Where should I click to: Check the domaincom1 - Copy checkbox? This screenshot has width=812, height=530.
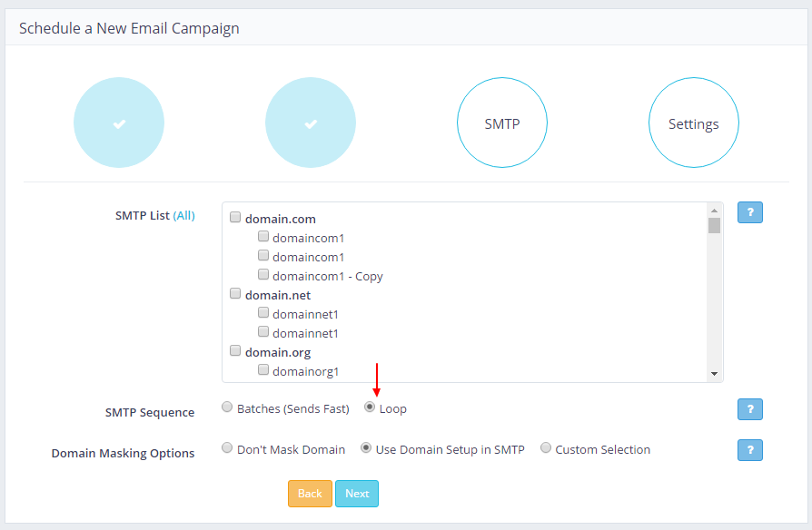[263, 275]
